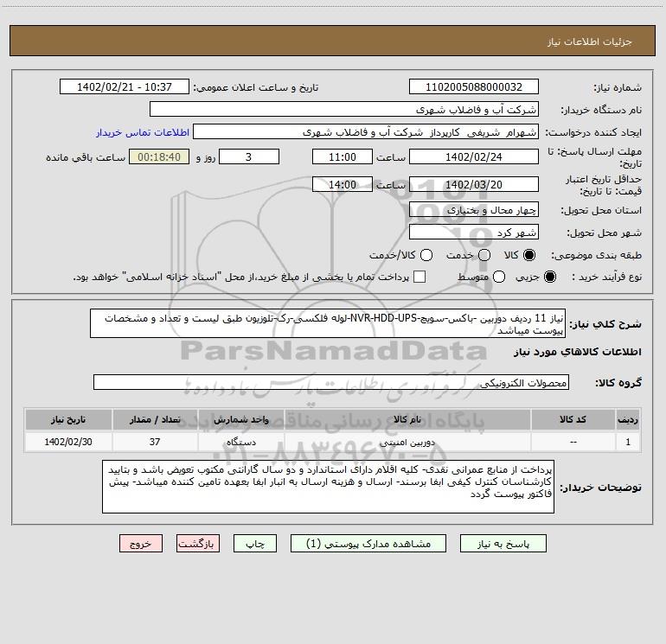
Task: Click the اطلاعات کالاهای مورد نیاز heading
Action: pyautogui.click(x=578, y=352)
